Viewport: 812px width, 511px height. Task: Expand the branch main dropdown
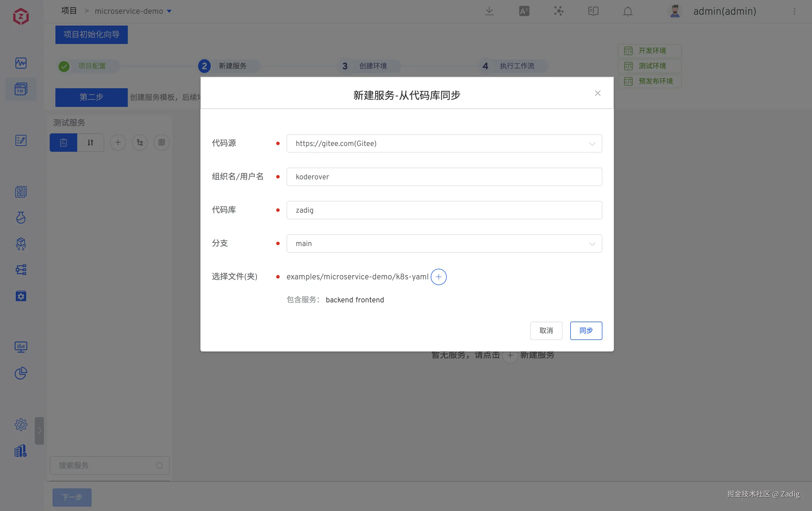(x=444, y=243)
